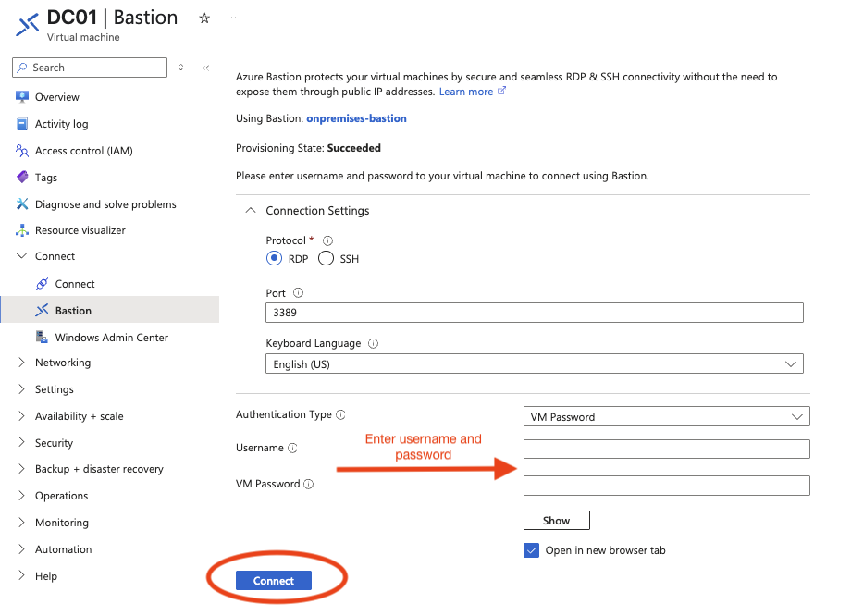Screen dimensions: 863x616
Task: Open the Authentication Type dropdown
Action: pyautogui.click(x=667, y=417)
